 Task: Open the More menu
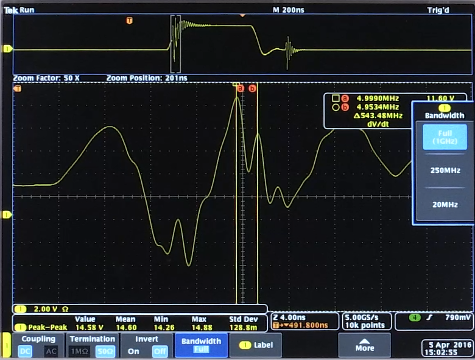point(364,345)
